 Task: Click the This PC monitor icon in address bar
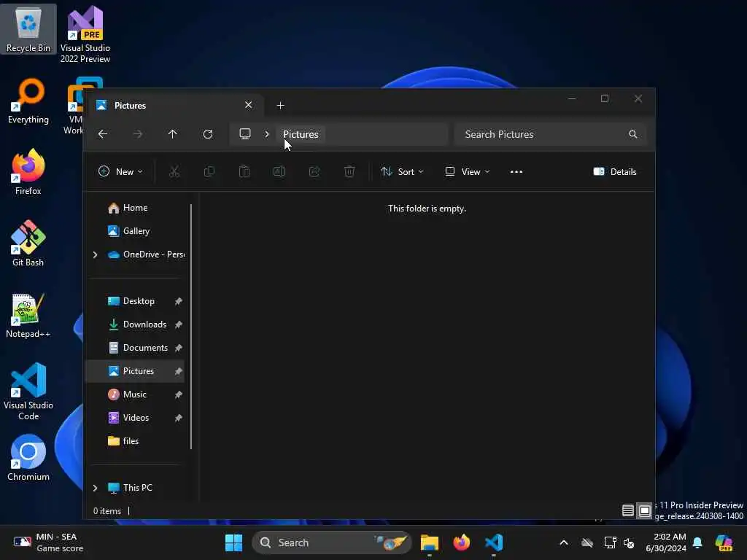(245, 134)
